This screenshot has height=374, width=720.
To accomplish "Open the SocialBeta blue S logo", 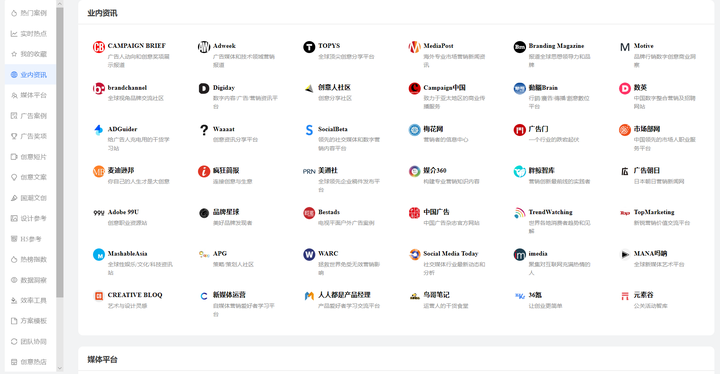I will 309,130.
